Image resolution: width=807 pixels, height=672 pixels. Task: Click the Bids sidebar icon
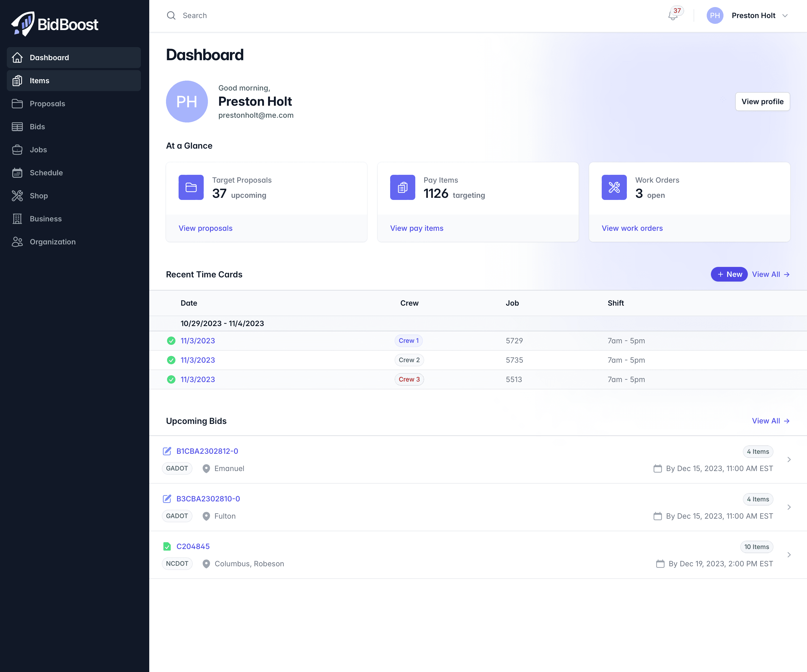pyautogui.click(x=18, y=127)
